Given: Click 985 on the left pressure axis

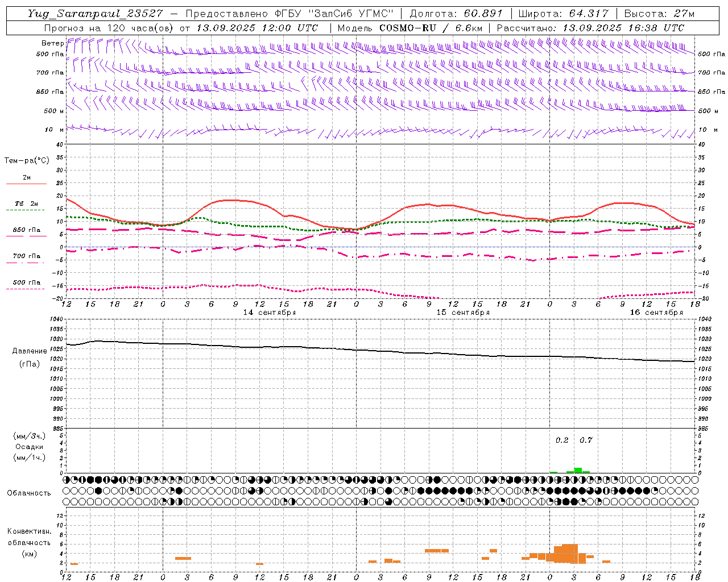Looking at the screenshot, I should tap(57, 429).
